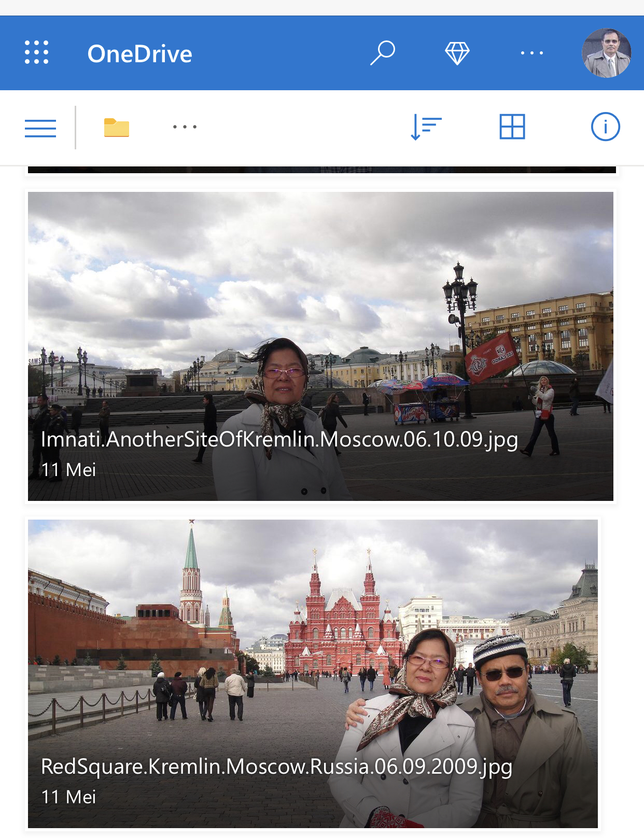Click the Imnati.AnotherSiteOfKremlin.Moscow.06.10.09.jpg file name
The image size is (644, 838).
coord(279,440)
